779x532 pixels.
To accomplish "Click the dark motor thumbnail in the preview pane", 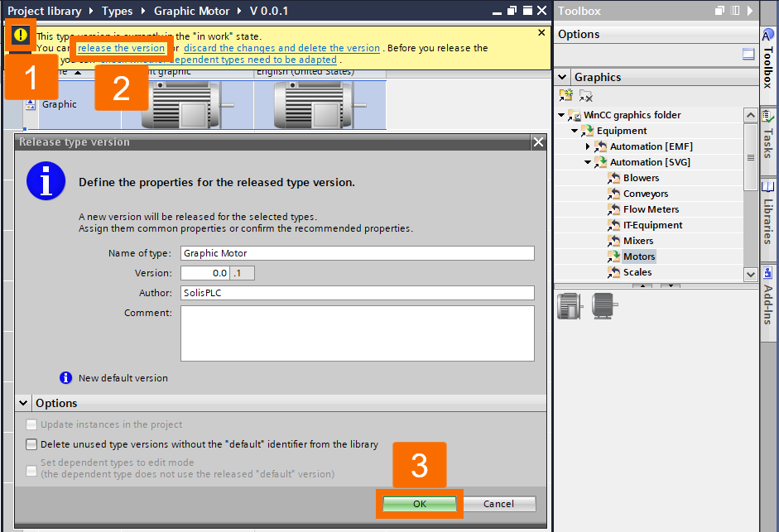I will coord(603,305).
